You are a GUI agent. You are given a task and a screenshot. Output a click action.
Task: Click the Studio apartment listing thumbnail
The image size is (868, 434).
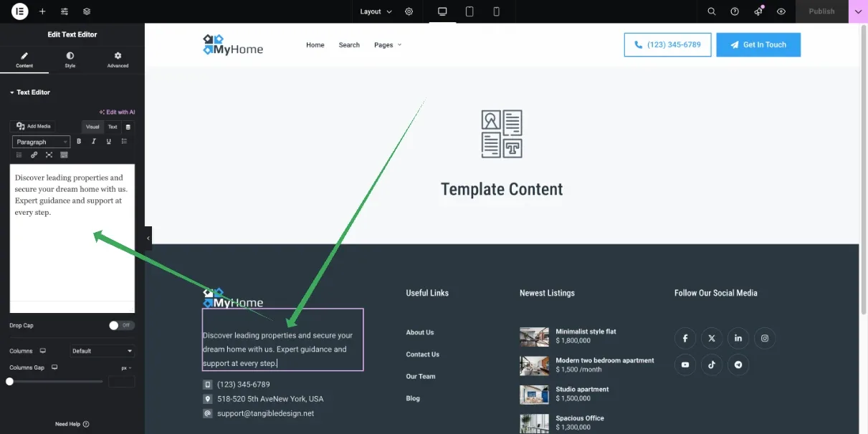coord(534,395)
